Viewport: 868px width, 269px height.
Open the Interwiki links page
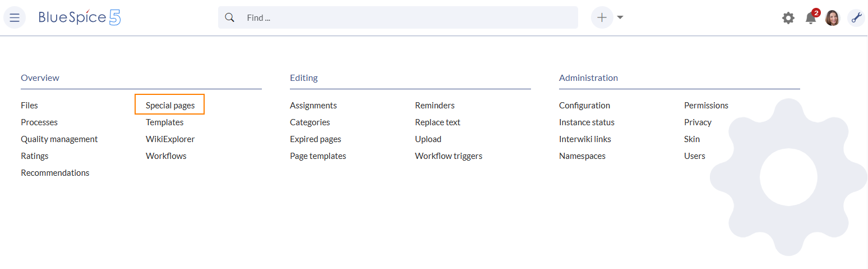pyautogui.click(x=585, y=139)
